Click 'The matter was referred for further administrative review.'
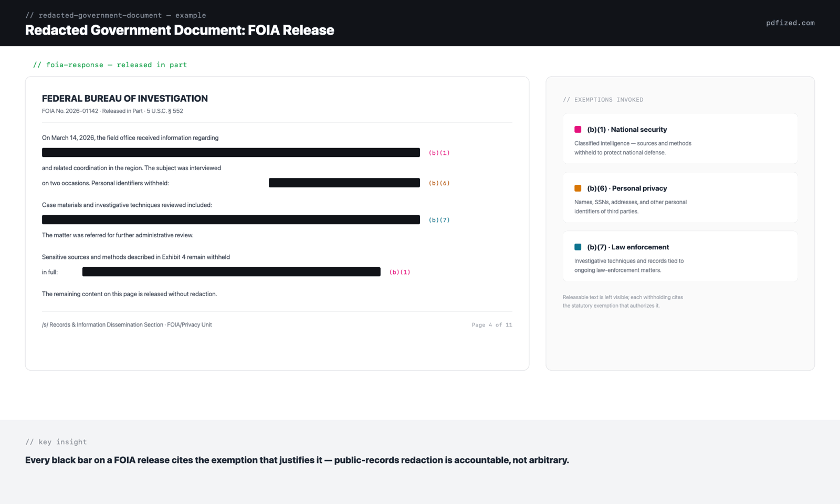 (118, 235)
